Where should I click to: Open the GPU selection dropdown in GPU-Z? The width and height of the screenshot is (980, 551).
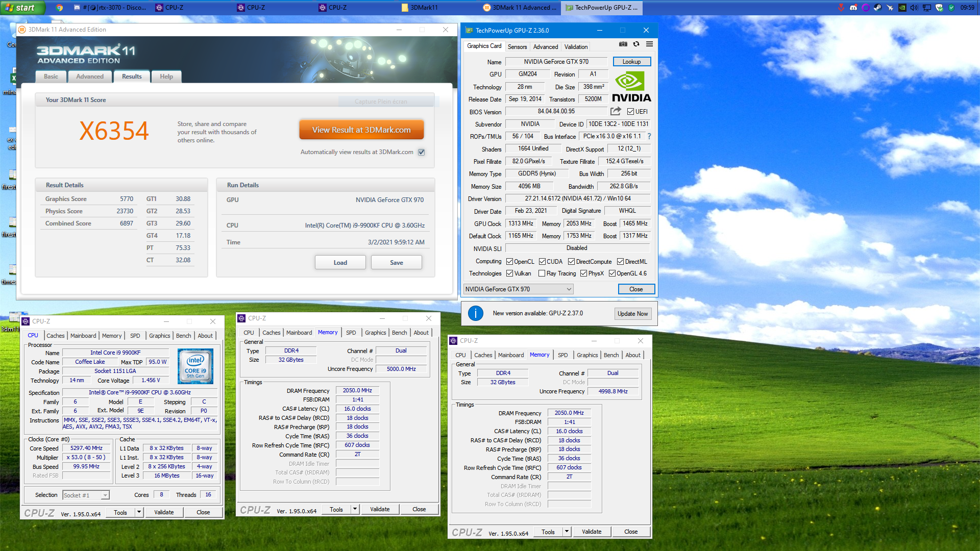coord(518,289)
